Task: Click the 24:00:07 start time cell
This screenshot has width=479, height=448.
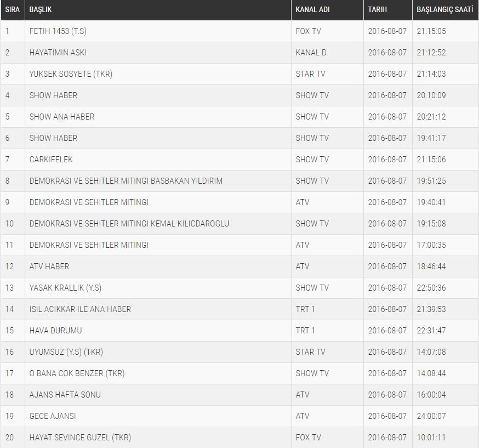Action: point(431,416)
